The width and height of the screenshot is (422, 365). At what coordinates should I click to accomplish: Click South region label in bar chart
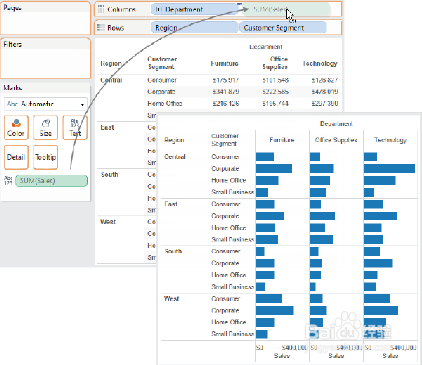173,251
